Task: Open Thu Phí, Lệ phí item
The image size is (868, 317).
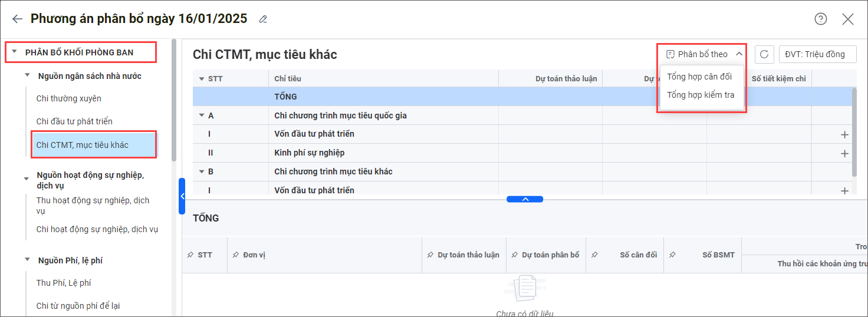Action: click(64, 283)
